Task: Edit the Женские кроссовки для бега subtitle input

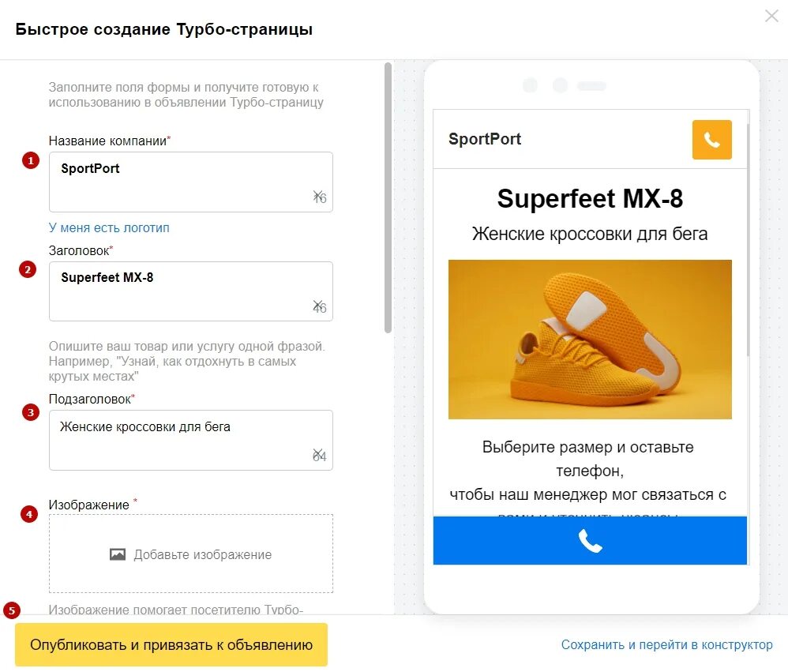Action: pyautogui.click(x=182, y=438)
